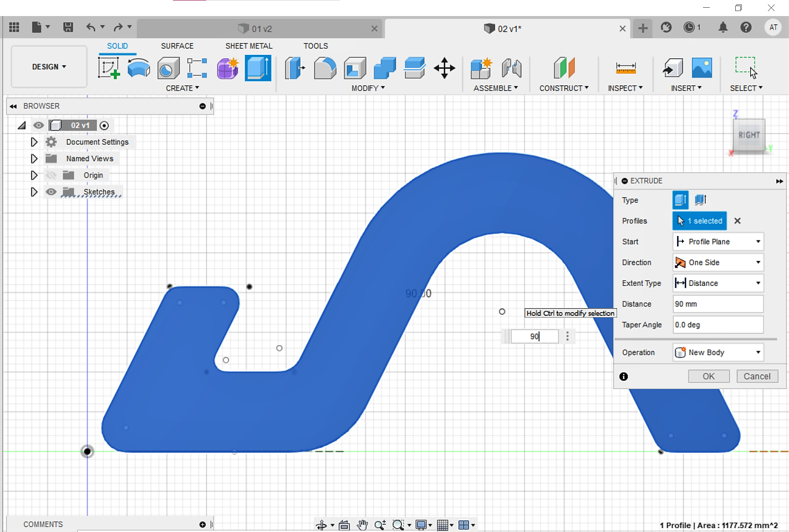
Task: Open the CONSTRUCT menu label
Action: [x=564, y=88]
